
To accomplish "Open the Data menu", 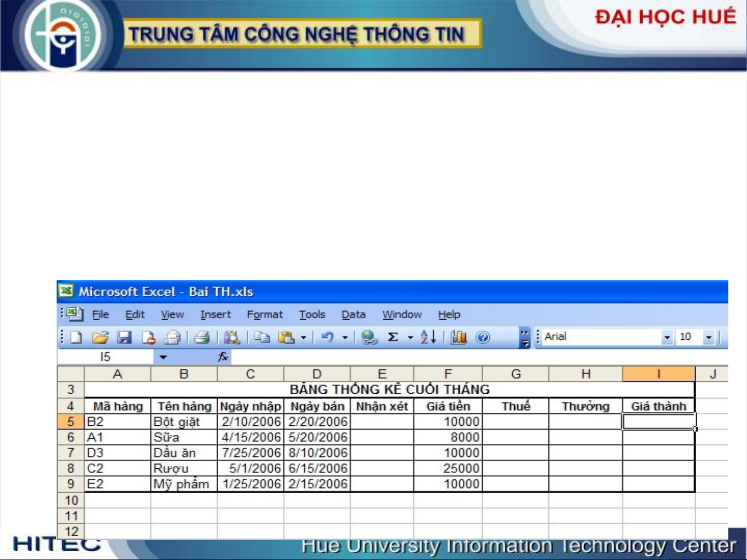I will [353, 314].
